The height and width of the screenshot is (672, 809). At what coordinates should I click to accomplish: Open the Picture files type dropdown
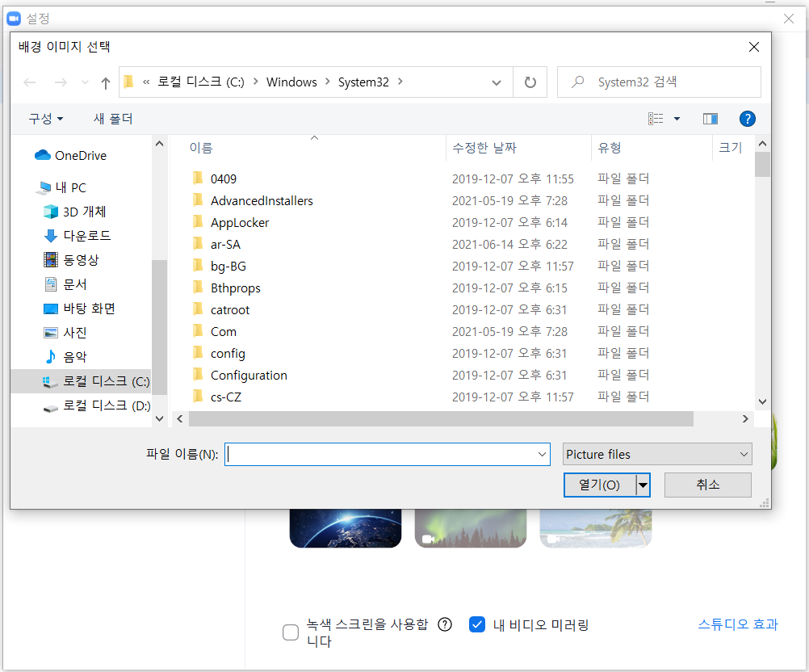(x=657, y=454)
